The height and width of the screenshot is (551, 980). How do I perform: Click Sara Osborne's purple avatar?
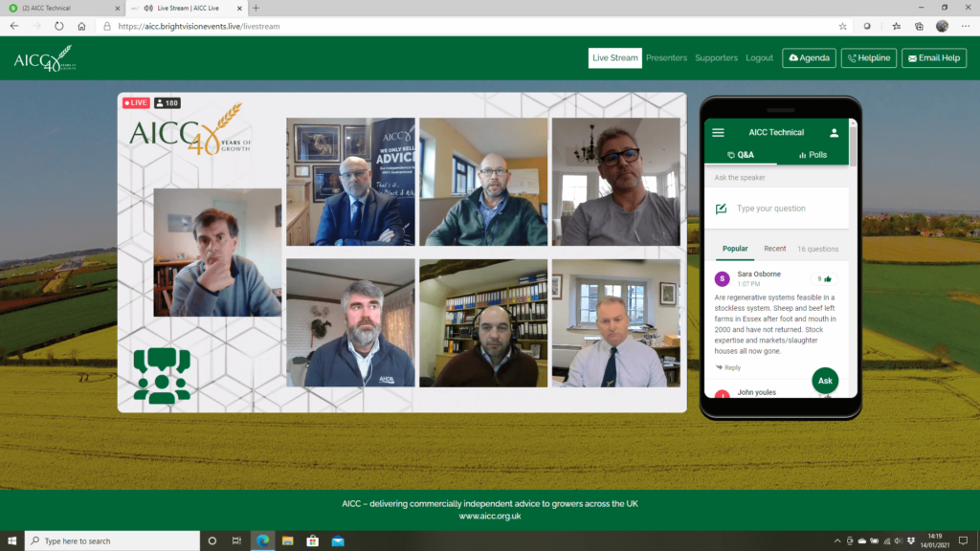point(722,278)
